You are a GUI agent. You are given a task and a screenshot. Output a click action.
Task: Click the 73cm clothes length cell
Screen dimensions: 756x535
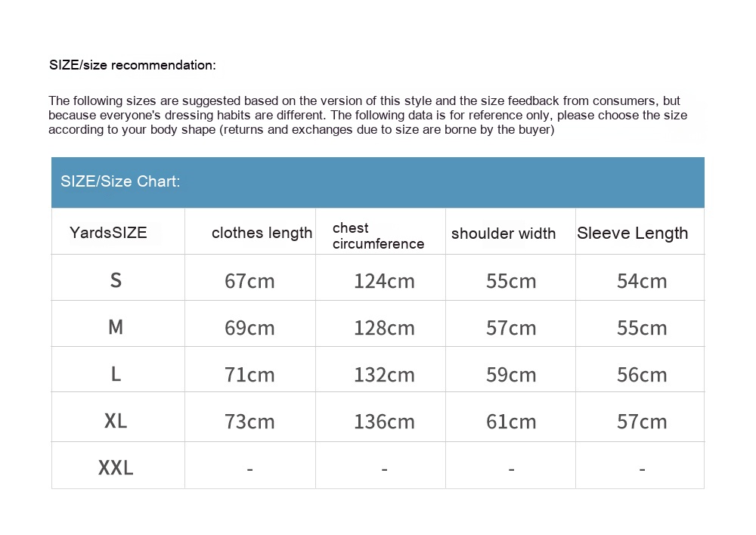(x=249, y=422)
